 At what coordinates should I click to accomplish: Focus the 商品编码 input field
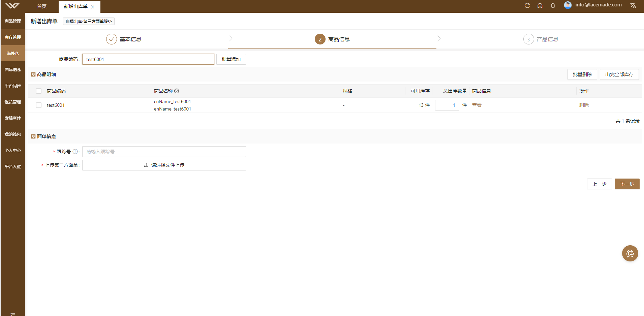(x=148, y=59)
